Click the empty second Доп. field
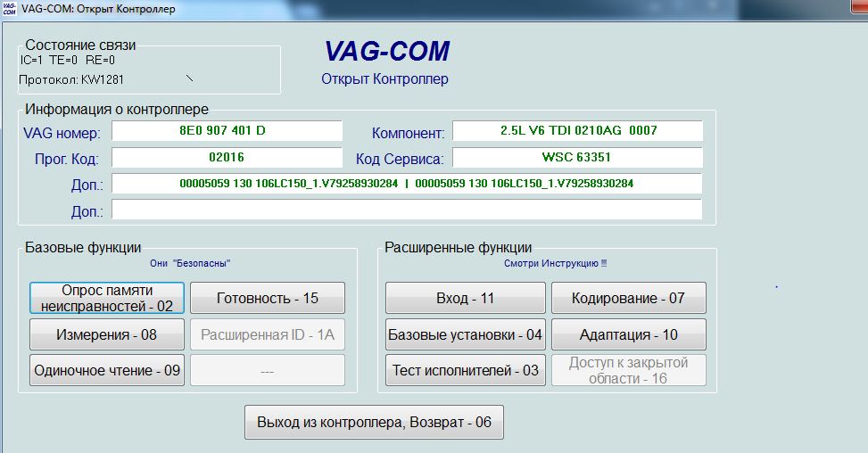 tap(406, 210)
